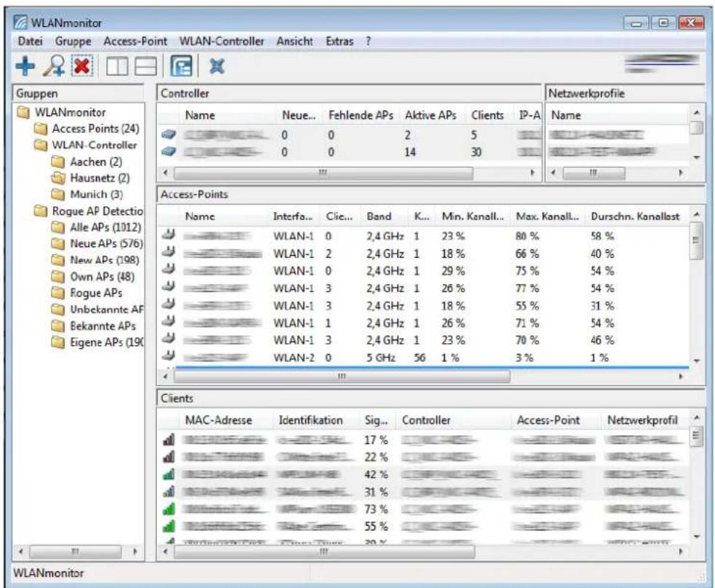The height and width of the screenshot is (588, 715).
Task: Sort by Durschn. Kanallast column header
Action: [x=635, y=216]
